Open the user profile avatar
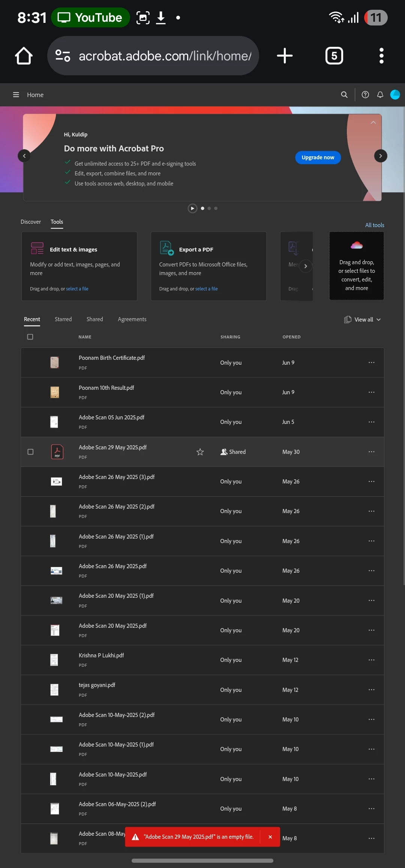Image resolution: width=405 pixels, height=868 pixels. [395, 95]
